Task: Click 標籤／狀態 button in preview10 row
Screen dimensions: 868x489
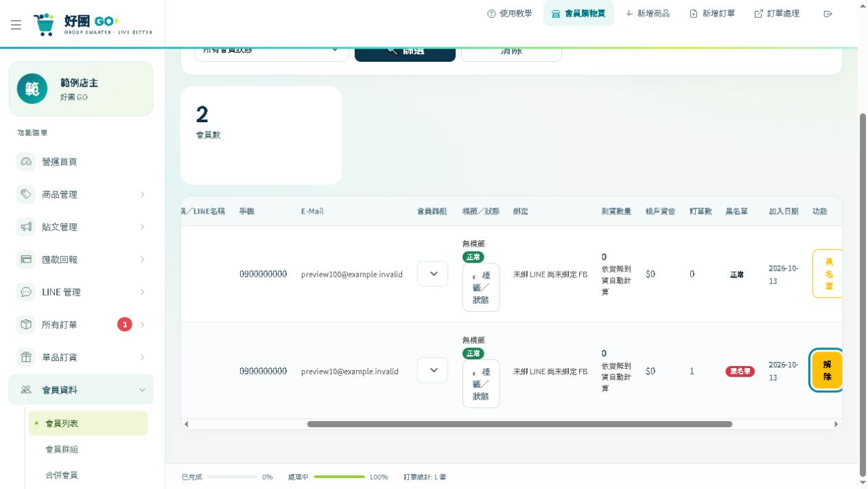Action: (x=481, y=384)
